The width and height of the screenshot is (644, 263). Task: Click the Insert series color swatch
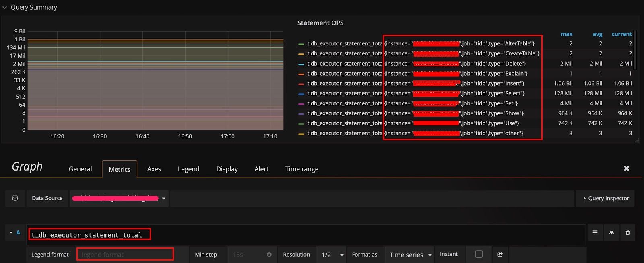click(301, 84)
